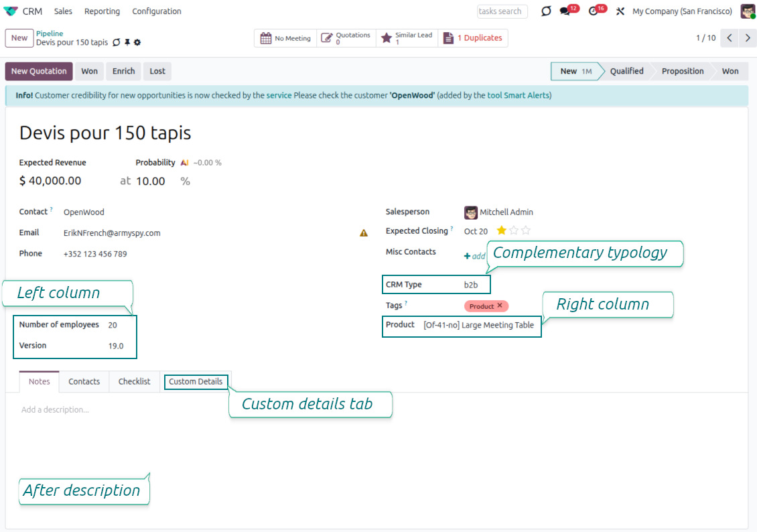Image resolution: width=757 pixels, height=532 pixels.
Task: Click the CRM app logo
Action: point(11,11)
